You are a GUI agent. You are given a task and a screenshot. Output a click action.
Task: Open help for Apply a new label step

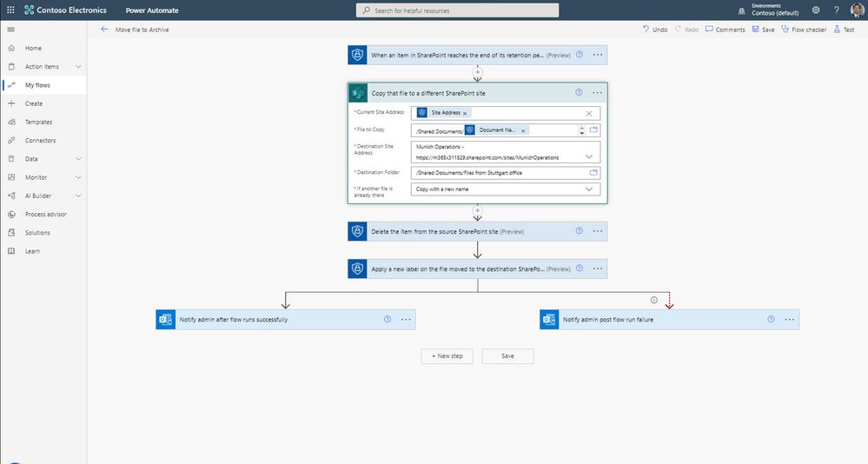(579, 268)
